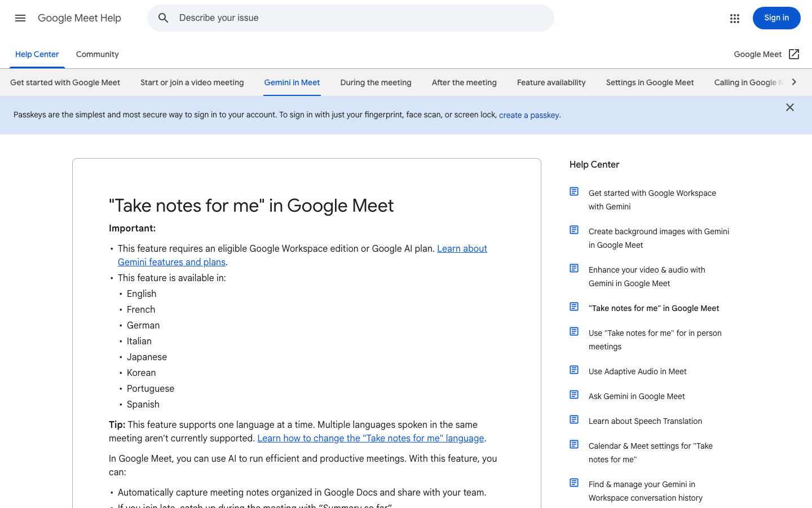This screenshot has height=508, width=812.
Task: Follow the create a passkey link
Action: point(529,115)
